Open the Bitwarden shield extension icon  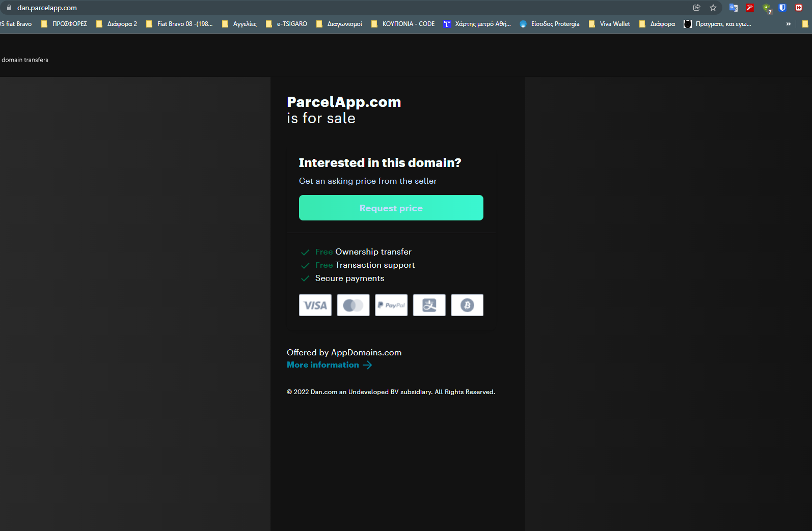(782, 8)
